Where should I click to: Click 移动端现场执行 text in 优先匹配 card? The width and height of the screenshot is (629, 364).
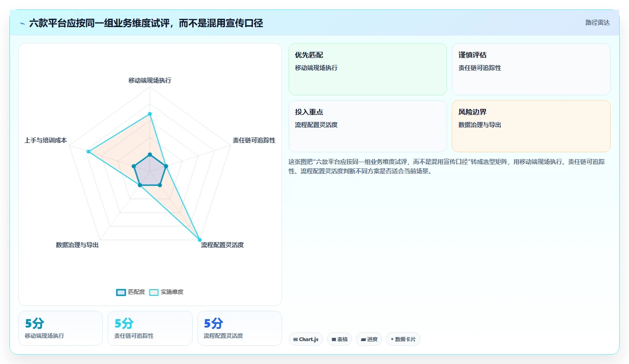[316, 68]
